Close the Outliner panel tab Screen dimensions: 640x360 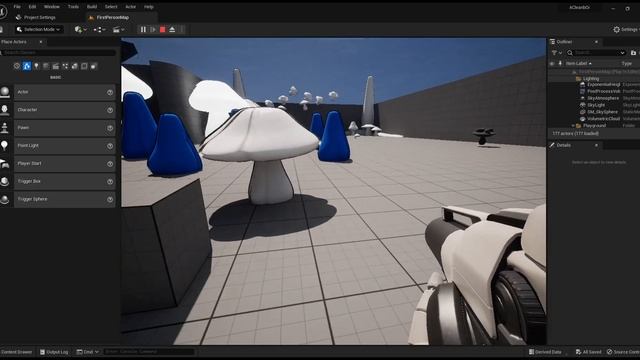(596, 42)
